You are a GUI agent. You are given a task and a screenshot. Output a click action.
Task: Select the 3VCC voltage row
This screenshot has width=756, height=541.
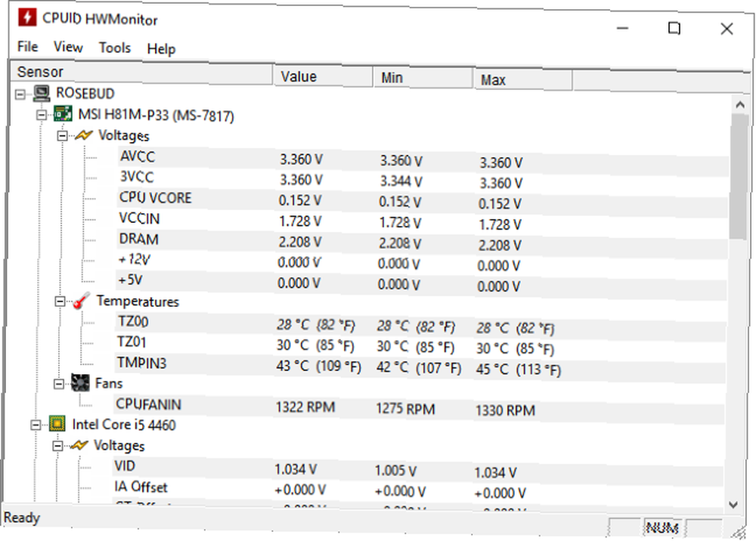[424, 179]
